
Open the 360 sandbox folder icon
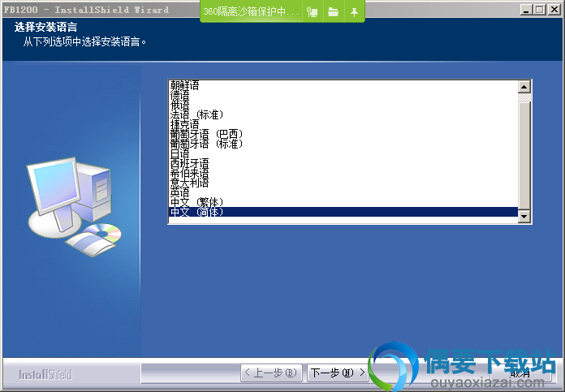[x=334, y=12]
